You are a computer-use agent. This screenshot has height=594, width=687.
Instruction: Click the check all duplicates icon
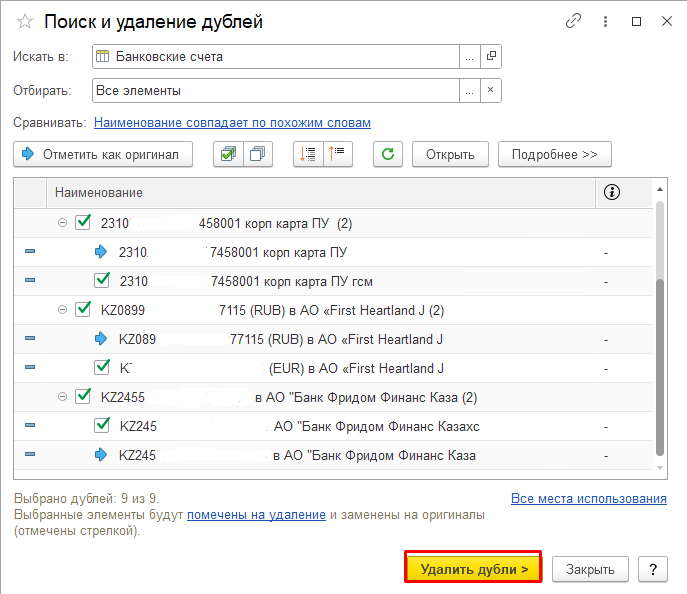229,155
